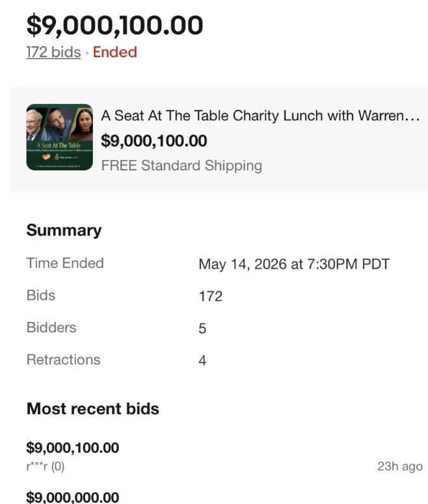The width and height of the screenshot is (428, 504).
Task: Click the Bidders label
Action: pos(51,327)
